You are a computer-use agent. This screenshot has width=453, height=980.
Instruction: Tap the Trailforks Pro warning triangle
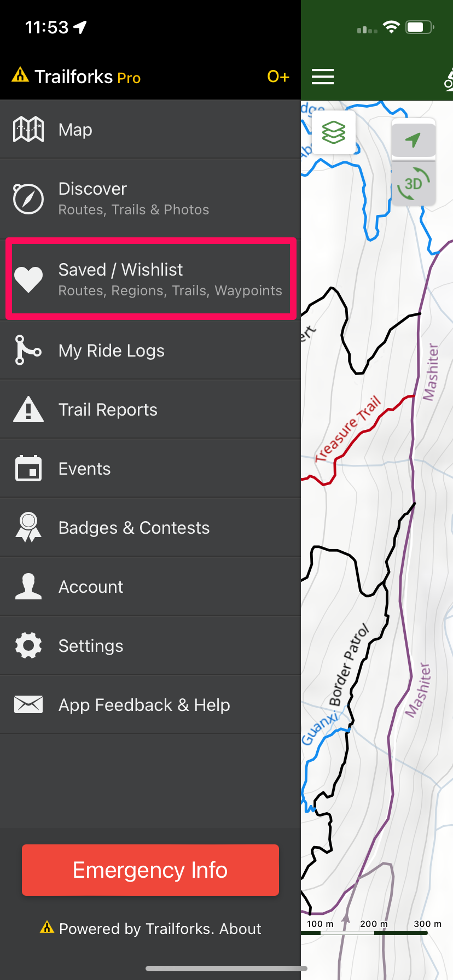[x=19, y=76]
